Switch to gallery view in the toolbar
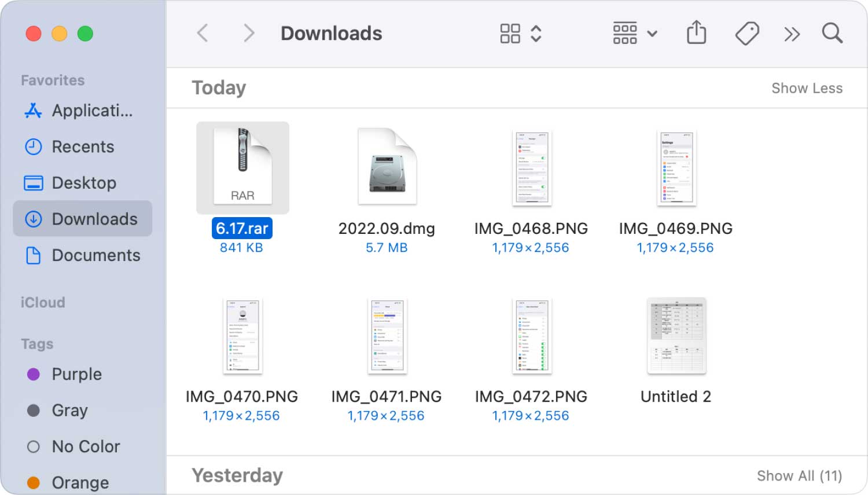 tap(510, 34)
